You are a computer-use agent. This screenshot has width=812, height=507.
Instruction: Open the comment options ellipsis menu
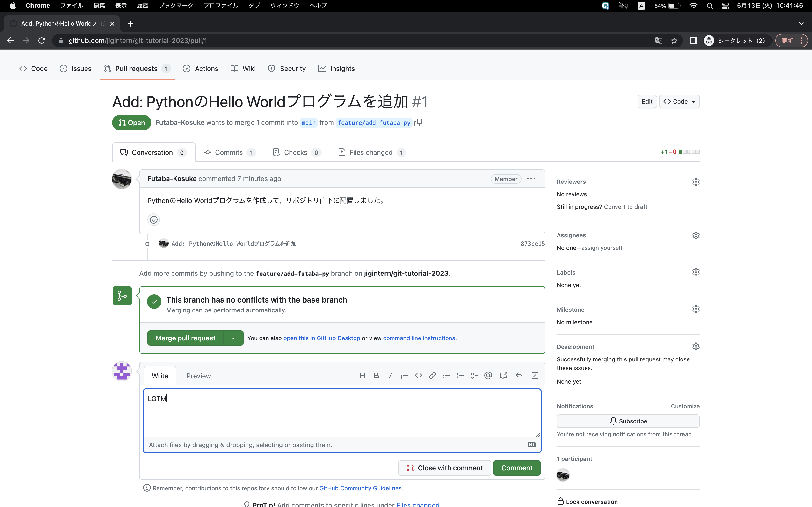tap(531, 179)
